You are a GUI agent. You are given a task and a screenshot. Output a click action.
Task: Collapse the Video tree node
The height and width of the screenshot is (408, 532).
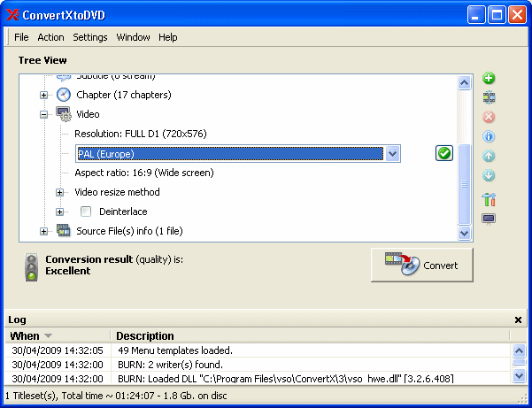click(x=43, y=115)
